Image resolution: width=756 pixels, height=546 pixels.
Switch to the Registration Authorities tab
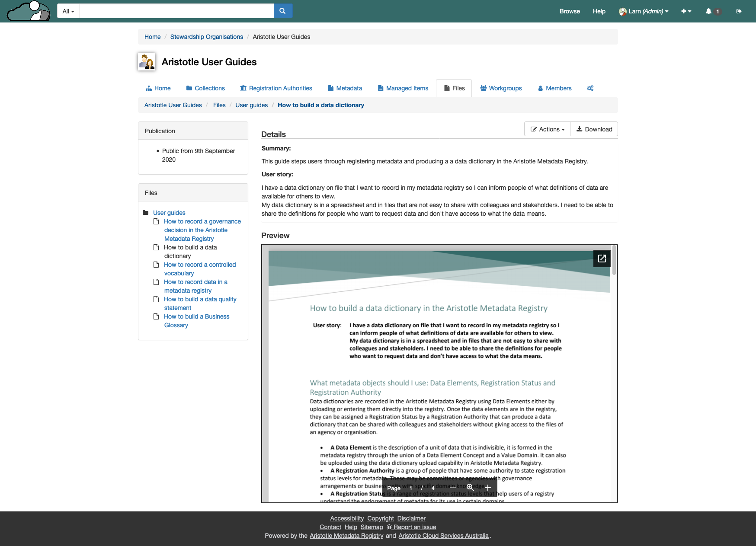pos(276,88)
